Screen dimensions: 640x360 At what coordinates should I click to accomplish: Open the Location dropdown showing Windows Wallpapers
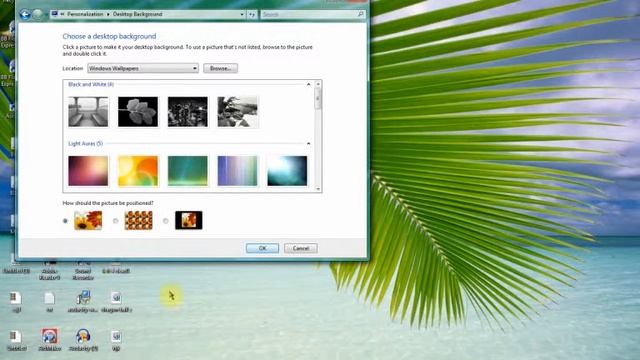coord(143,68)
